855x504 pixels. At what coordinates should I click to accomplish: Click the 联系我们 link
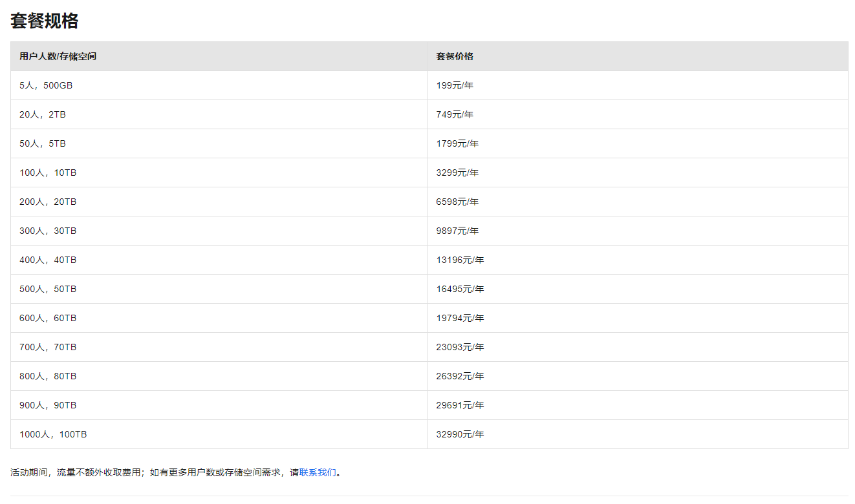tap(318, 472)
